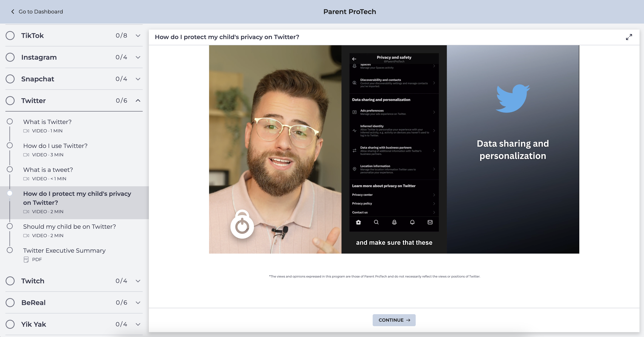Select the Twitter Executive Summary item

(x=64, y=250)
